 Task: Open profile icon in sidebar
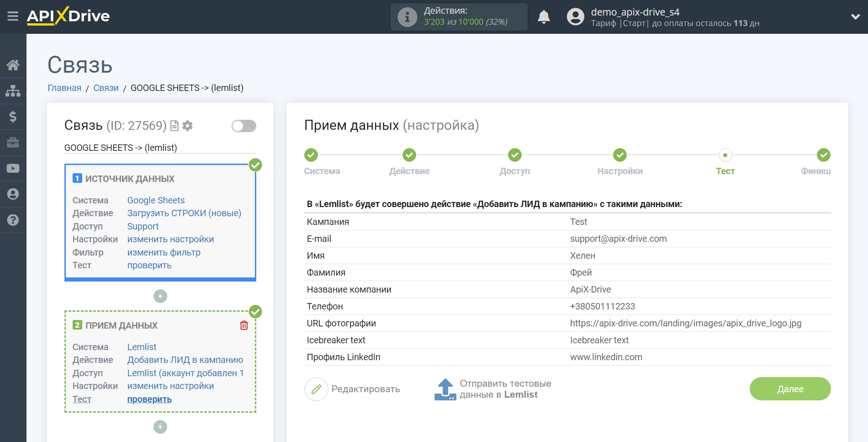coord(13,194)
